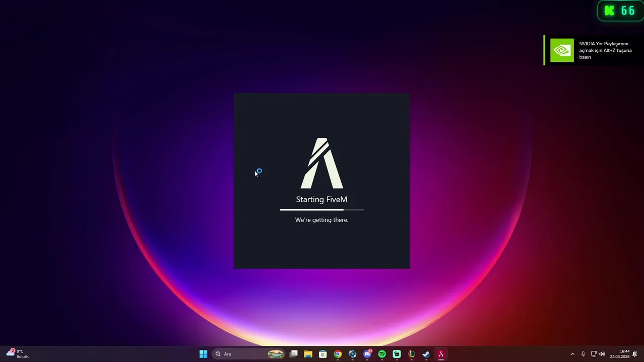Click the microphone tray icon
This screenshot has height=362, width=644.
pos(583,354)
